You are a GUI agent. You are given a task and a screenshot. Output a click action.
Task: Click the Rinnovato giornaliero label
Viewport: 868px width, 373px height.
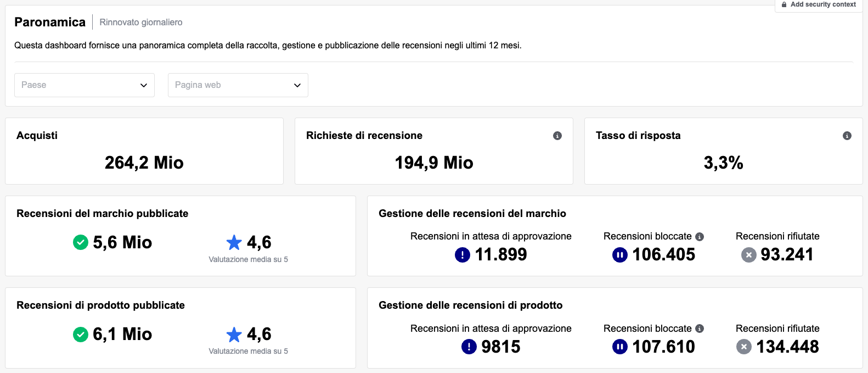pos(141,23)
